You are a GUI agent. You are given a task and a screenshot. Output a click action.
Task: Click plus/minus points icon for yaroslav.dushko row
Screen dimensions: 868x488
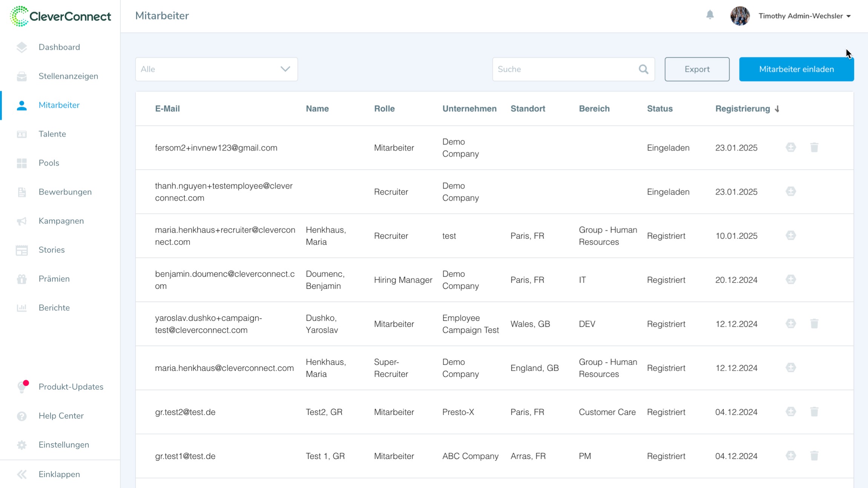[791, 324]
